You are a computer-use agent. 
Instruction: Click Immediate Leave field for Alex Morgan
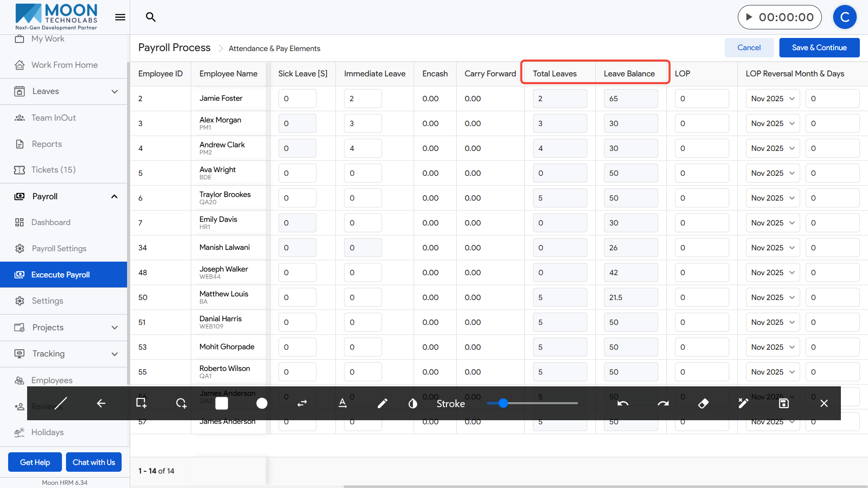363,123
